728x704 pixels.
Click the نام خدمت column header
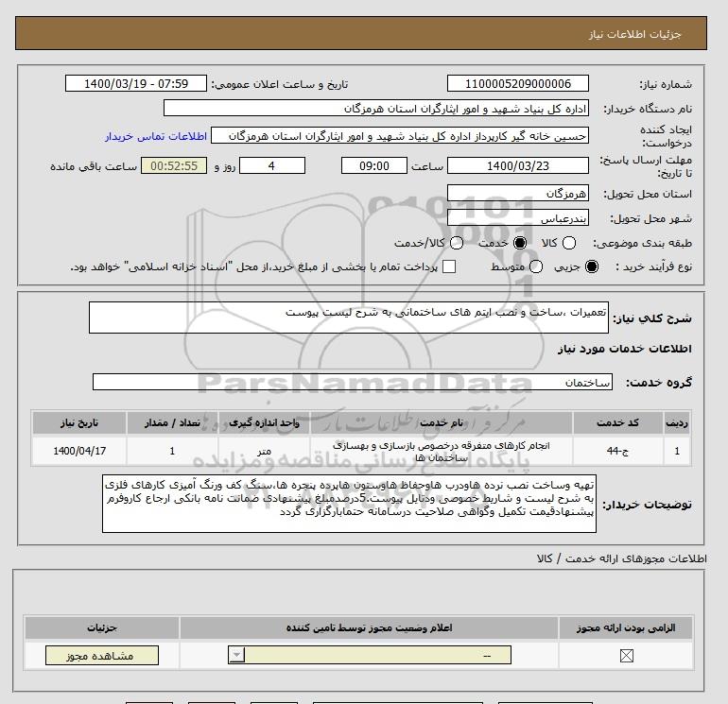point(442,422)
